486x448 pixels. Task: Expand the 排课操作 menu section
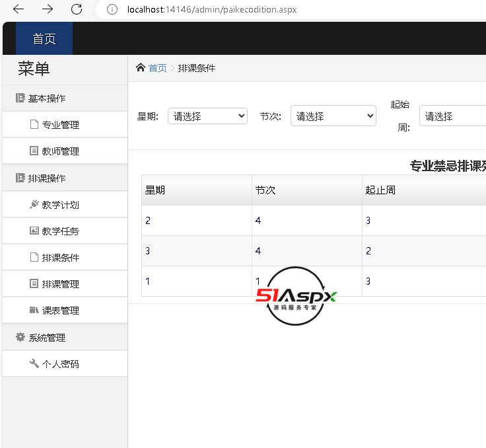click(x=46, y=178)
